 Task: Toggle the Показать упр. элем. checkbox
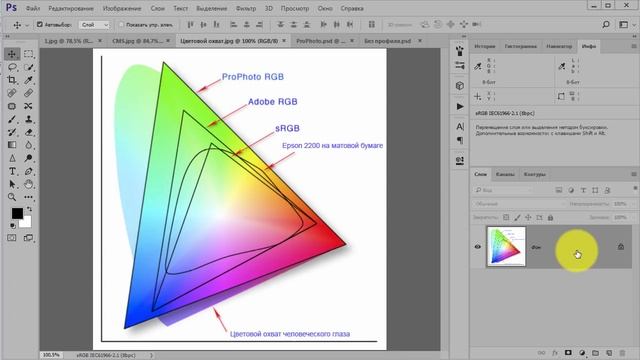[121, 24]
